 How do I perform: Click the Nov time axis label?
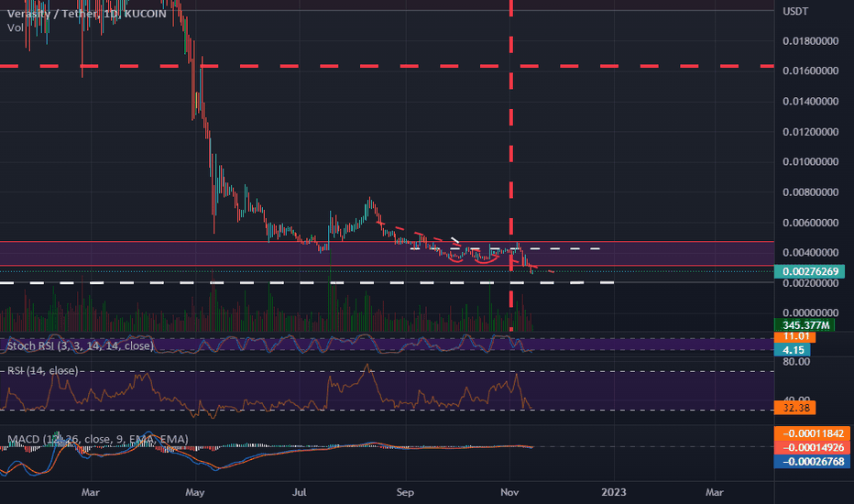(x=509, y=492)
